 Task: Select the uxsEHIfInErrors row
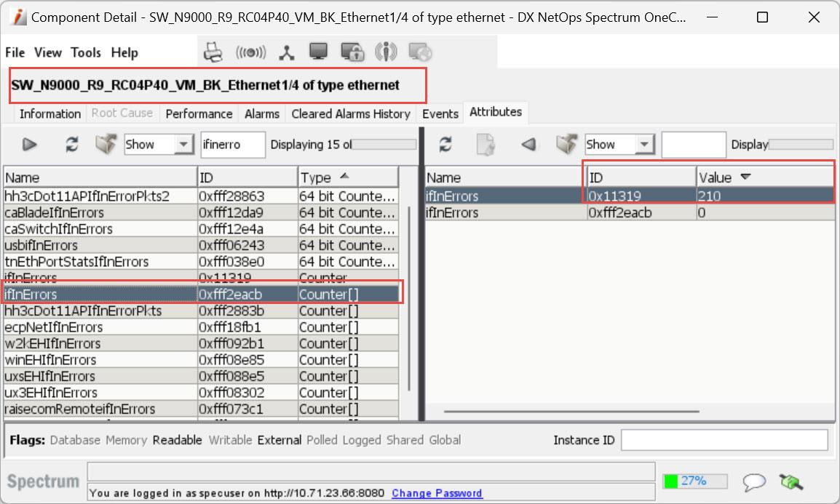tap(201, 376)
